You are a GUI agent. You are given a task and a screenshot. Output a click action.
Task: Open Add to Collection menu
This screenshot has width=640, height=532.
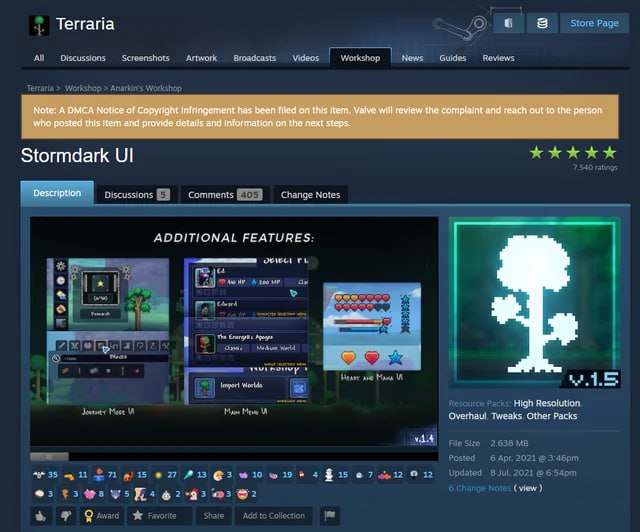pyautogui.click(x=273, y=516)
